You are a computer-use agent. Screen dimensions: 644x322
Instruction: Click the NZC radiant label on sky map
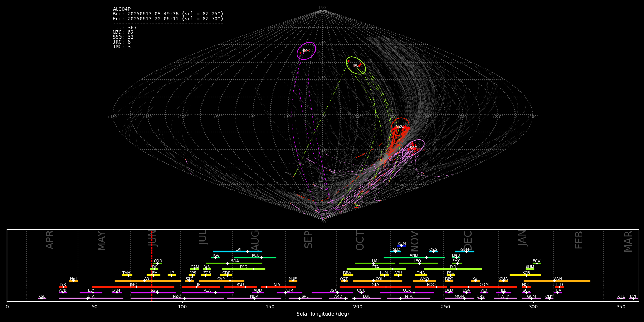pyautogui.click(x=400, y=127)
